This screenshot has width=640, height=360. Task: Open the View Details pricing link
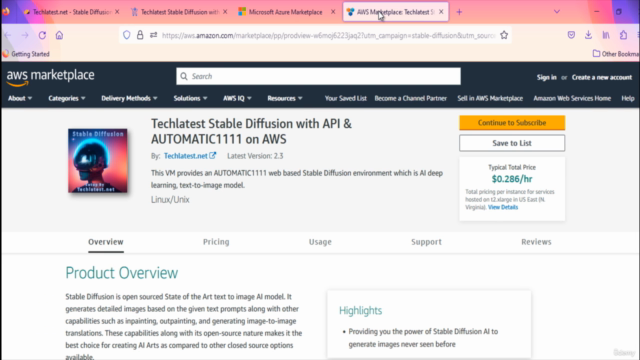(x=503, y=207)
